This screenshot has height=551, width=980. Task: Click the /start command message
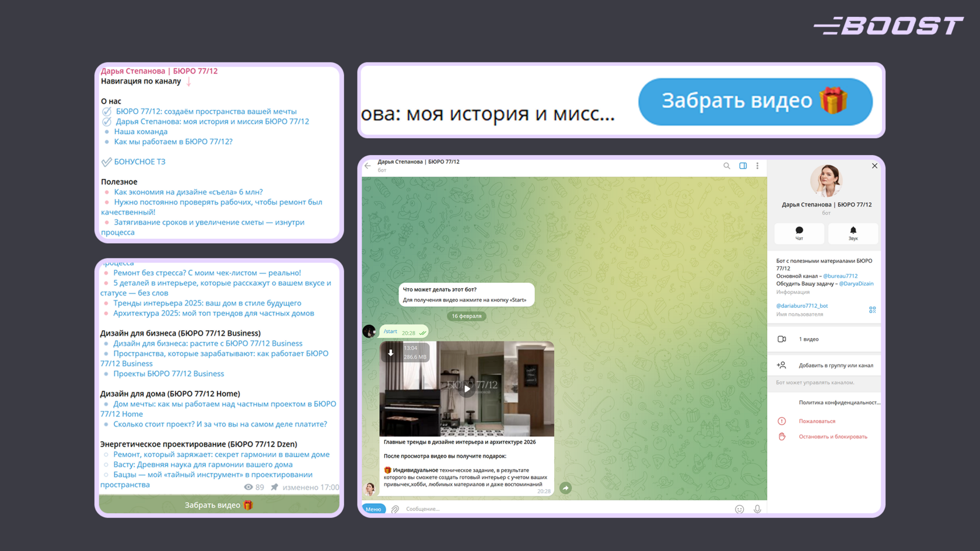(x=390, y=332)
